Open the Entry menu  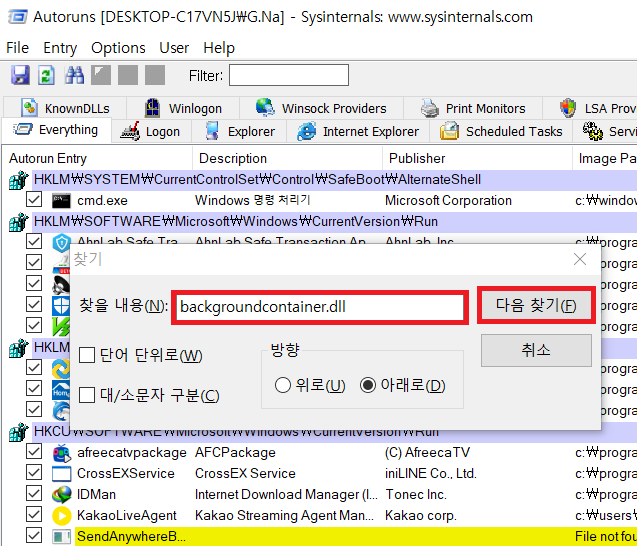60,48
